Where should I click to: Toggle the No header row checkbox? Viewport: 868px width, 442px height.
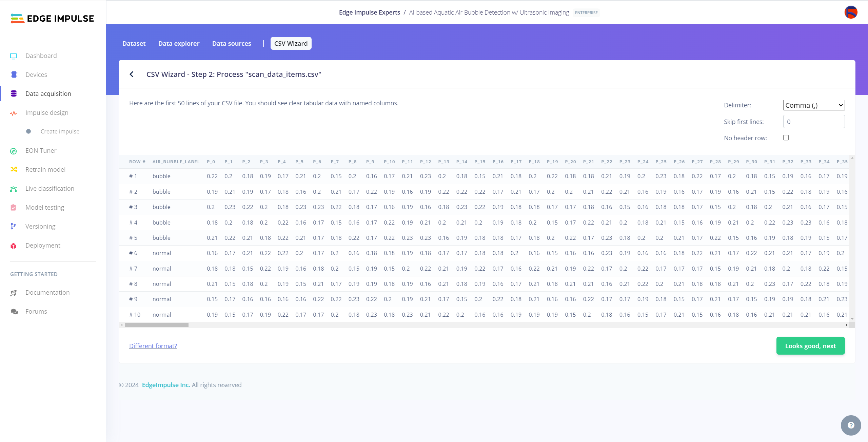pos(787,138)
